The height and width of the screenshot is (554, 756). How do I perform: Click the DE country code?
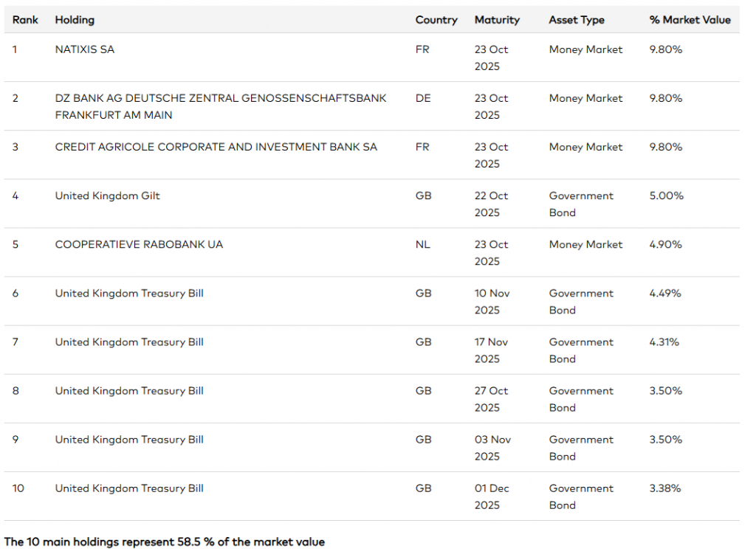pyautogui.click(x=423, y=98)
